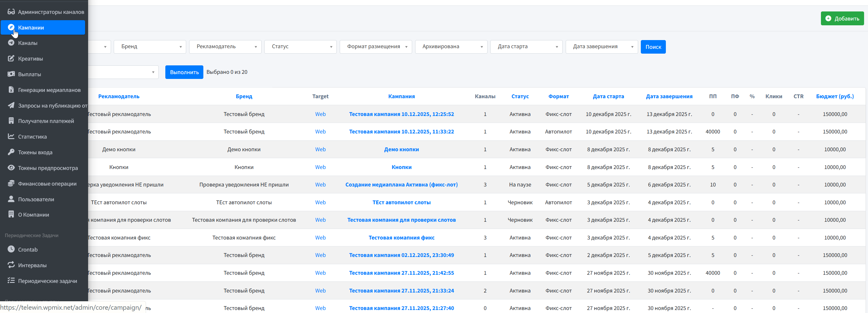This screenshot has height=313, width=868.
Task: Open Crontab with the clock icon
Action: (x=11, y=249)
